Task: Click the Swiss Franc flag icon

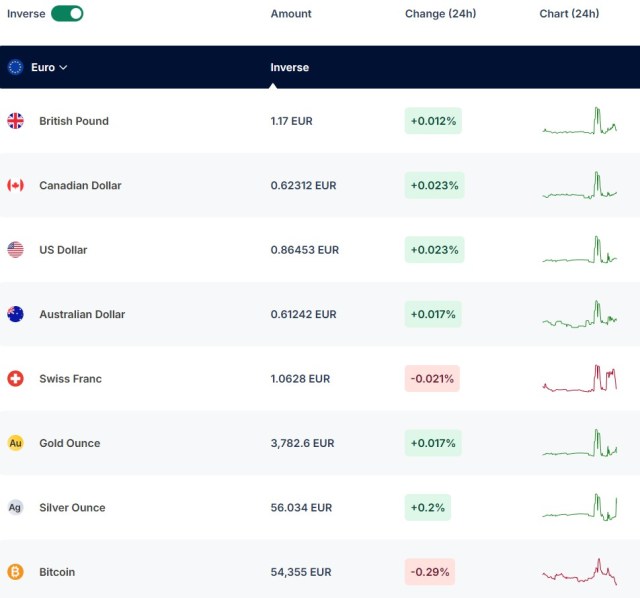Action: click(16, 379)
